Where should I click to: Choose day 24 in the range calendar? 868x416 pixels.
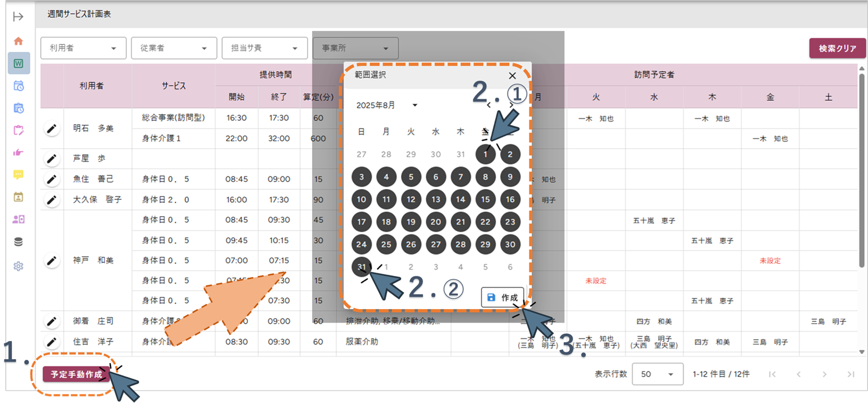[x=362, y=244]
